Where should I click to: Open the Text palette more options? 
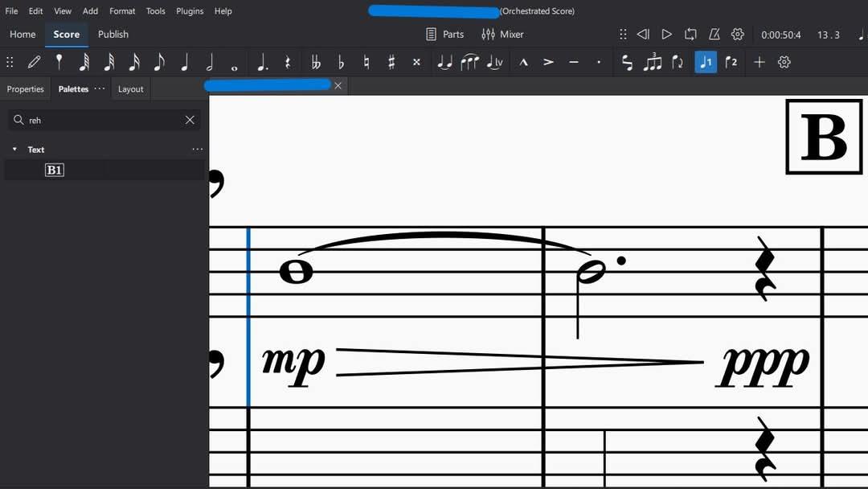tap(197, 149)
